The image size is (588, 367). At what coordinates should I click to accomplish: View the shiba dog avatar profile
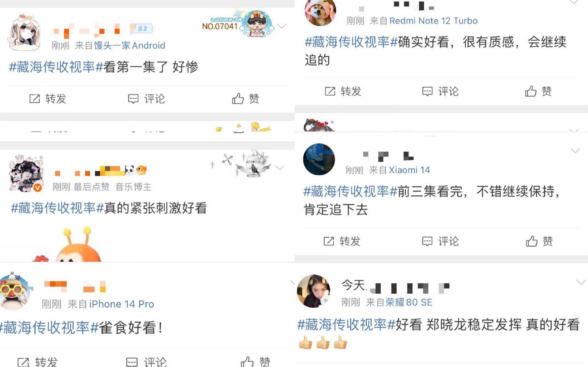coord(320,12)
